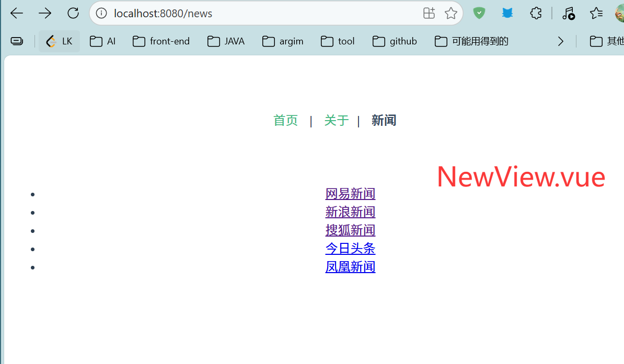This screenshot has height=364, width=624.
Task: Open the 其他 favorites folder
Action: tap(606, 41)
